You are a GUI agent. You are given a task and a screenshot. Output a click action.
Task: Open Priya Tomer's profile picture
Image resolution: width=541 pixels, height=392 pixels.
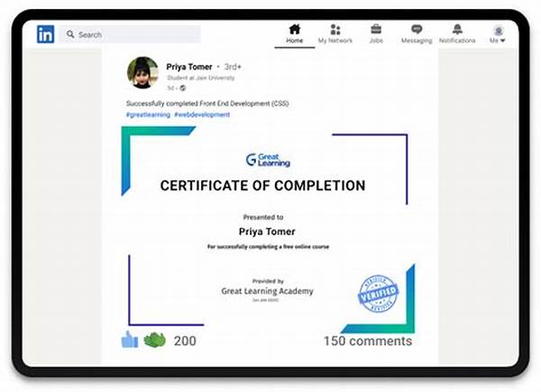click(142, 72)
